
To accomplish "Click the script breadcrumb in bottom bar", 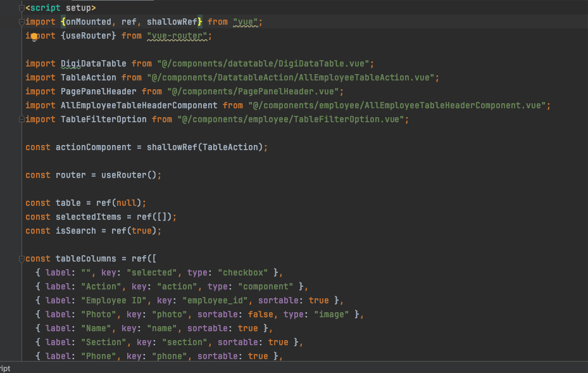I will tap(5, 368).
